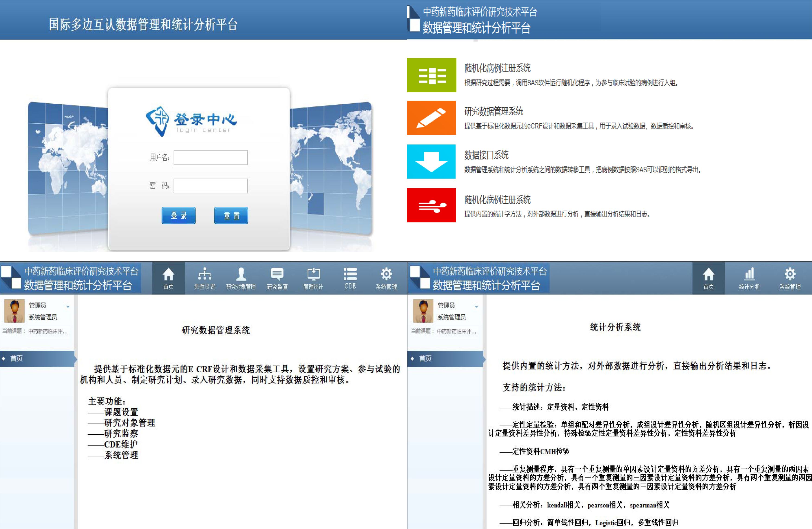This screenshot has width=812, height=529.
Task: Select 首页 sidebar item in research data system
Action: 37,359
